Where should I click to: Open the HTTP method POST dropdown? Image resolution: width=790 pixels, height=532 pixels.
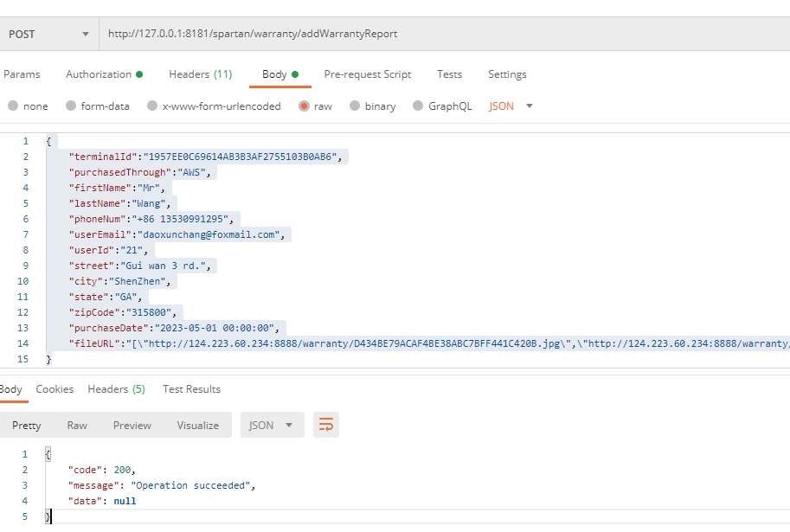pos(49,34)
